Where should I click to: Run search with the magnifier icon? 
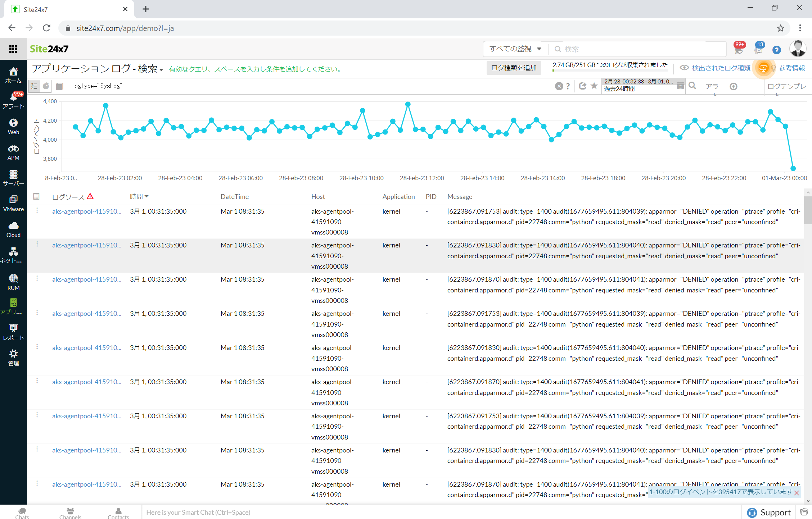tap(692, 86)
